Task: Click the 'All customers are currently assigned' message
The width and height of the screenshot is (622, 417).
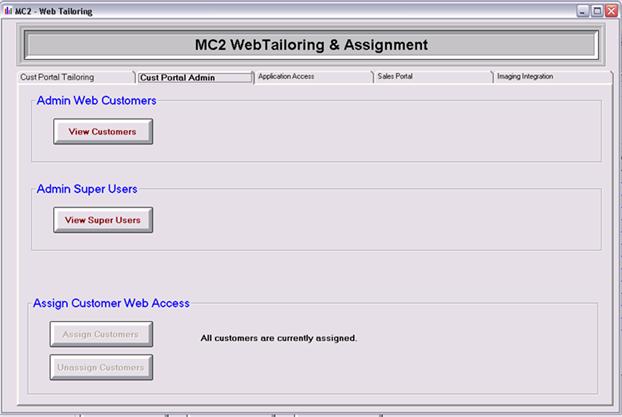Action: [278, 338]
